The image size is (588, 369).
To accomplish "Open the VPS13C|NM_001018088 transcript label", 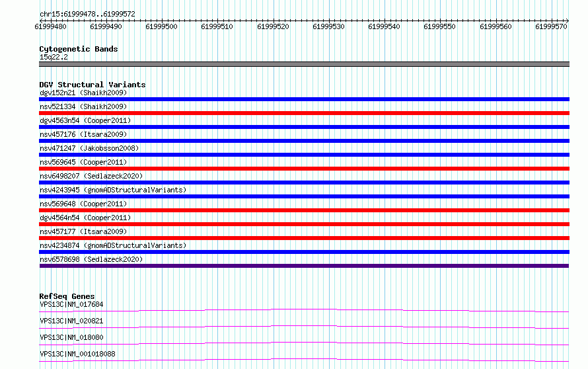I will pyautogui.click(x=77, y=354).
